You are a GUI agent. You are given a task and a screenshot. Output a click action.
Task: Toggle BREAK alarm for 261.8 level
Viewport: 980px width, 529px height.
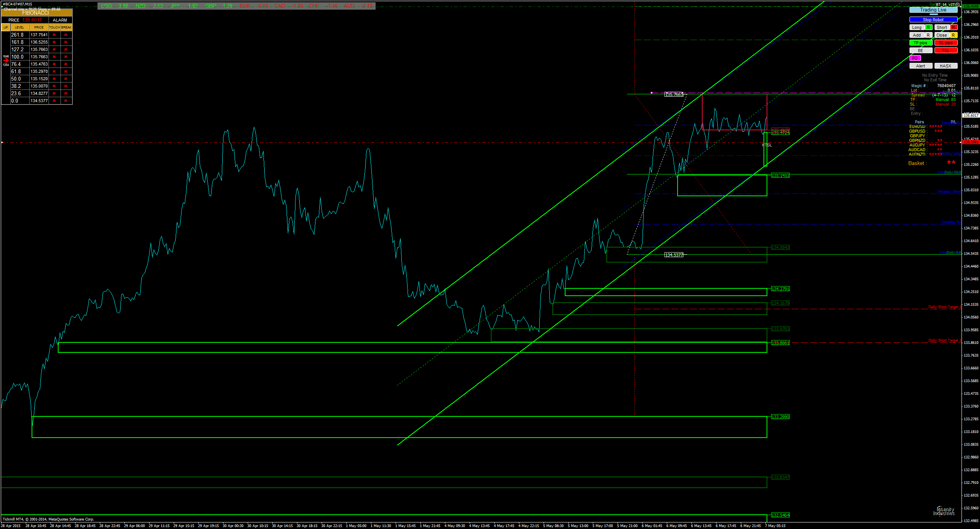[66, 35]
